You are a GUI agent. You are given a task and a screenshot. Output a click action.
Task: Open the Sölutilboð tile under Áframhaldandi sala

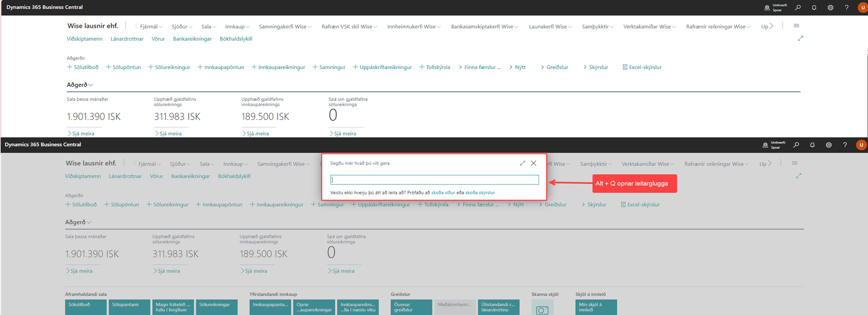click(x=86, y=307)
